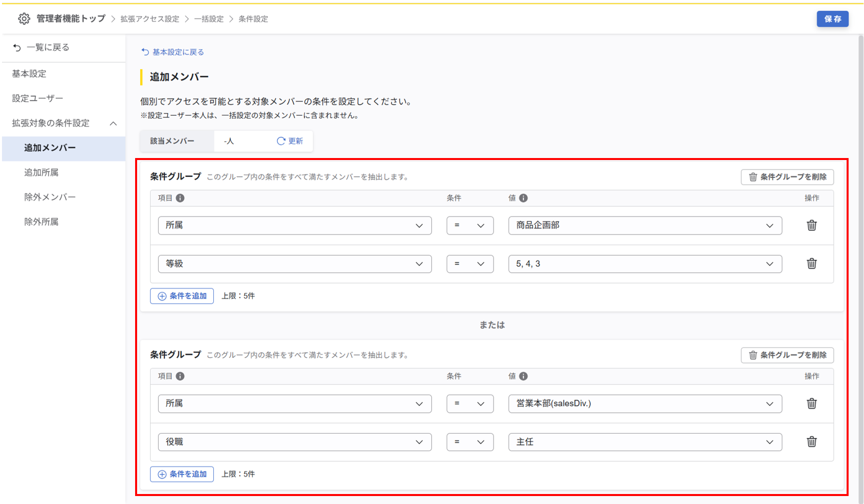Click the info icon next to first 項目 header

180,198
